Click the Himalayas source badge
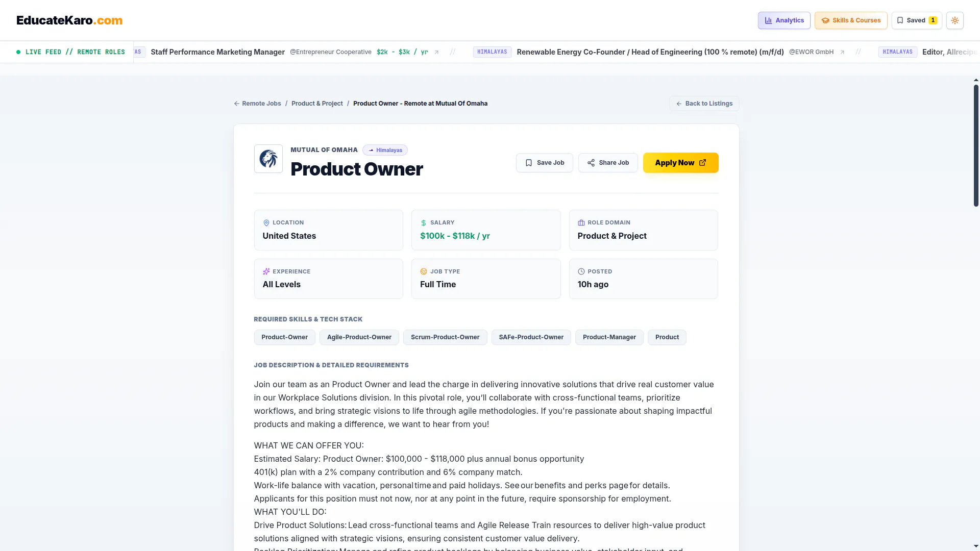This screenshot has width=980, height=551. (x=385, y=150)
